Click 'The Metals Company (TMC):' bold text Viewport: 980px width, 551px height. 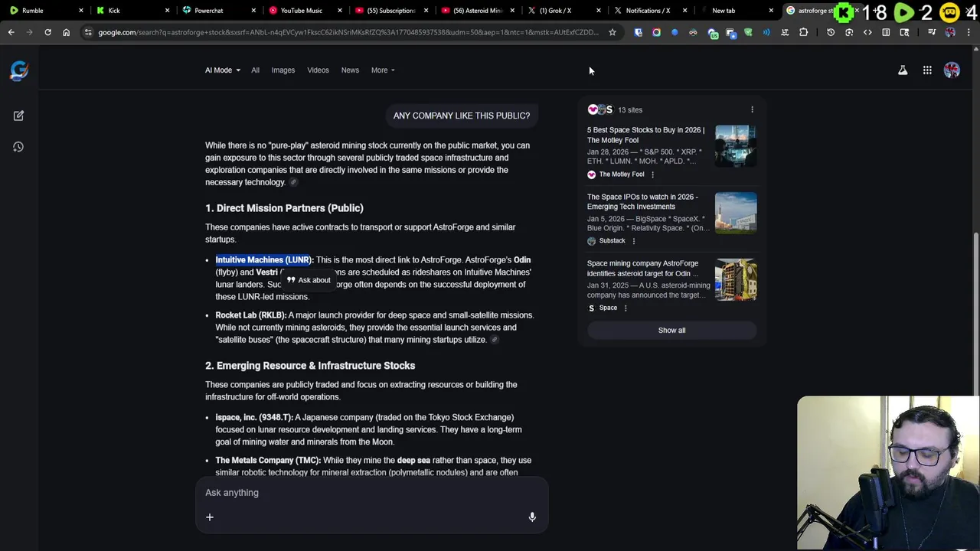(268, 461)
